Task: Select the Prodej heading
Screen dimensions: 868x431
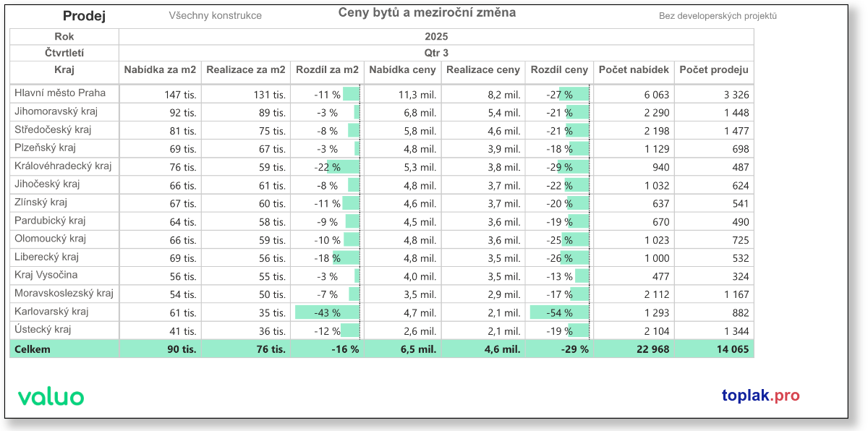Action: coord(84,16)
